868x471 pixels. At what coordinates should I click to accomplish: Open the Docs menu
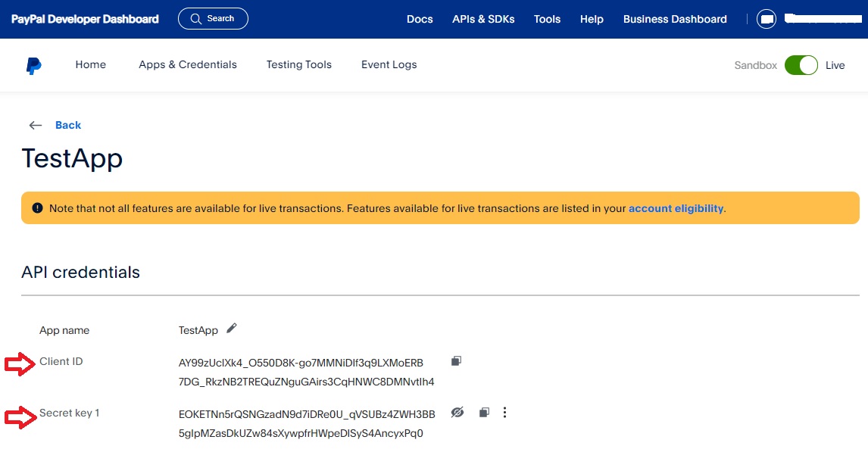click(420, 20)
